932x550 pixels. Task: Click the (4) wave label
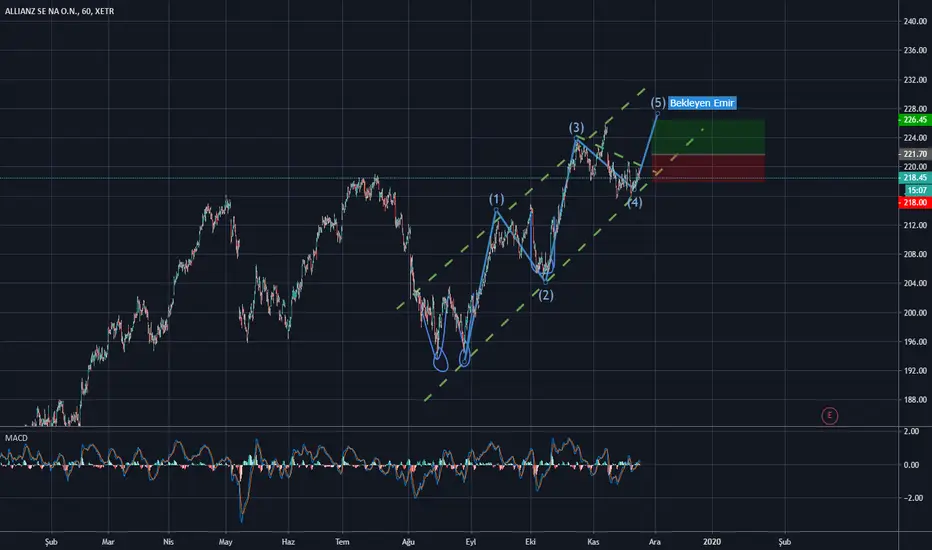pos(634,202)
